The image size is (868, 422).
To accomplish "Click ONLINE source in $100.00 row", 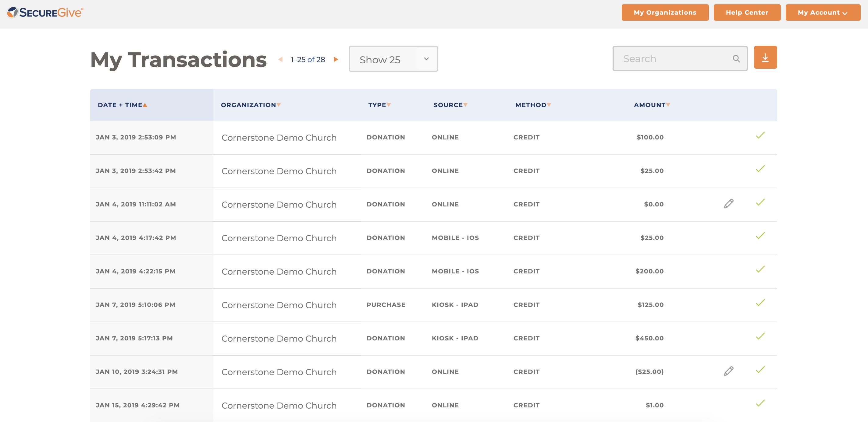I will pos(445,137).
